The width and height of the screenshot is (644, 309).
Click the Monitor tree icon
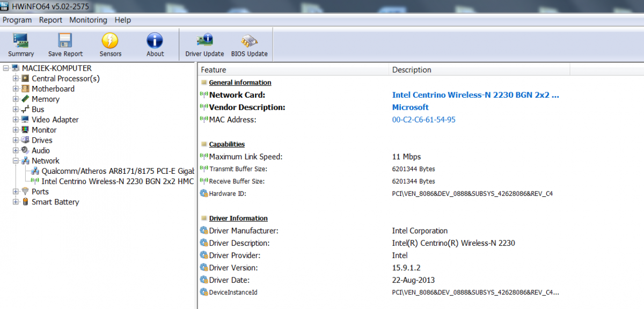(x=25, y=130)
